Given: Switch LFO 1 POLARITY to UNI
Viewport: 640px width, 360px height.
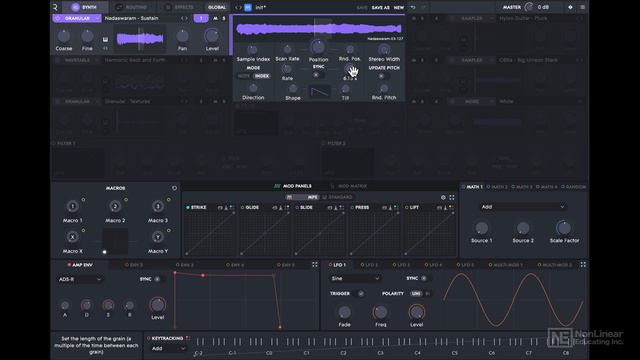Looking at the screenshot, I should [x=416, y=293].
